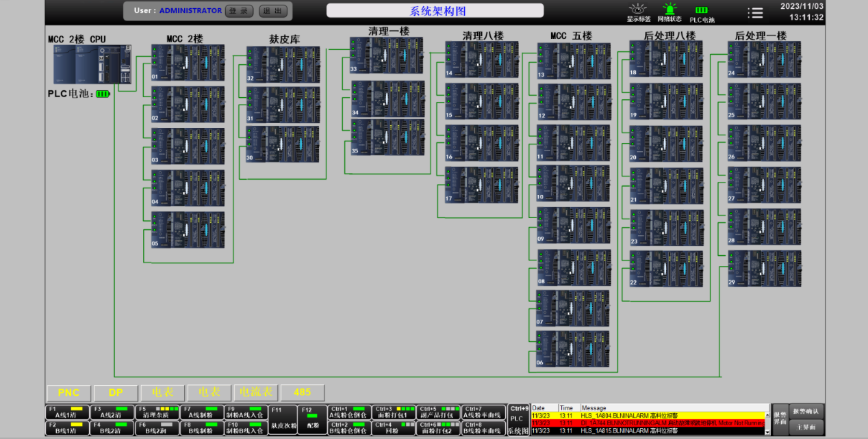The width and height of the screenshot is (868, 439).
Task: Click the 登录 login button
Action: [x=239, y=11]
